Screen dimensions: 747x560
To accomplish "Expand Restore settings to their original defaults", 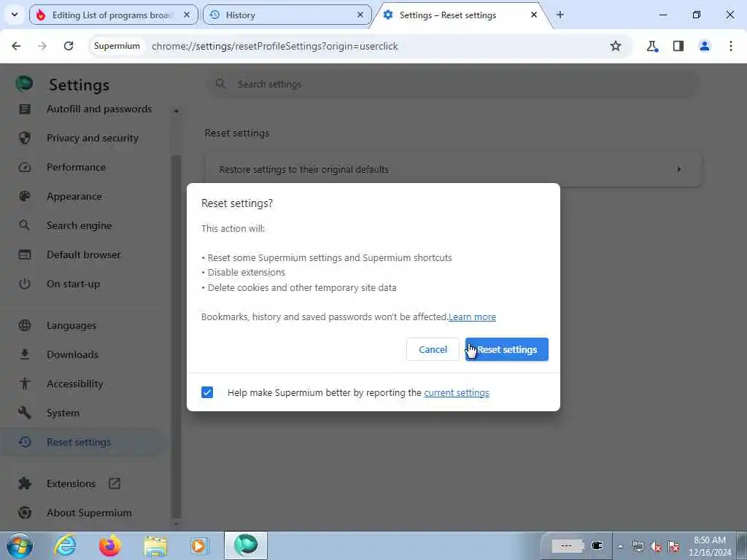I will click(452, 169).
